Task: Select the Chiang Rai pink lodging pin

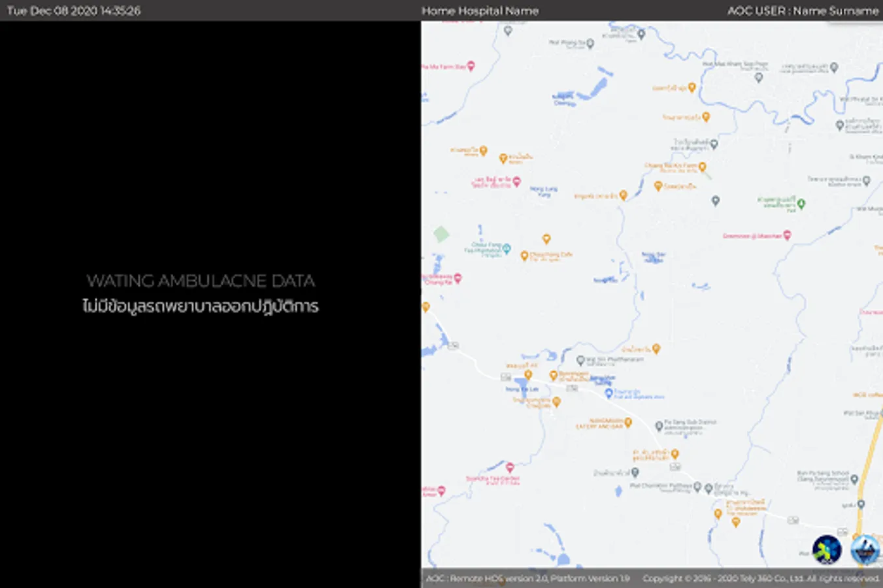Action: point(458,278)
